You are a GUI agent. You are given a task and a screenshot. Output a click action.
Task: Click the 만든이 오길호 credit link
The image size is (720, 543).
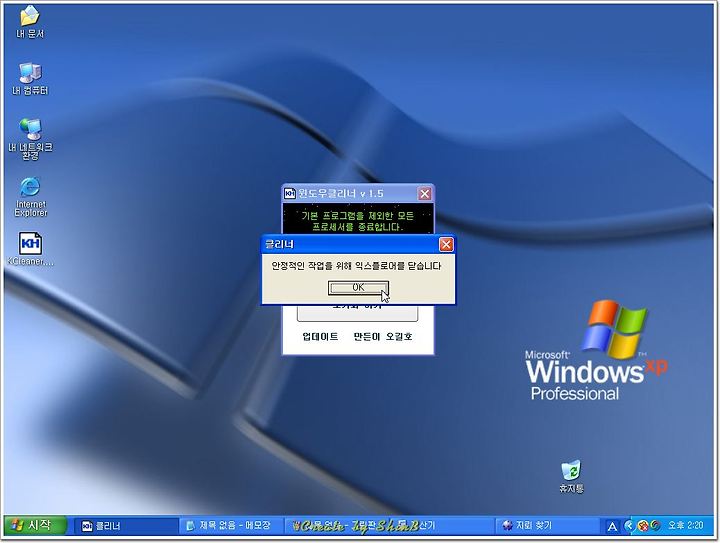point(382,336)
